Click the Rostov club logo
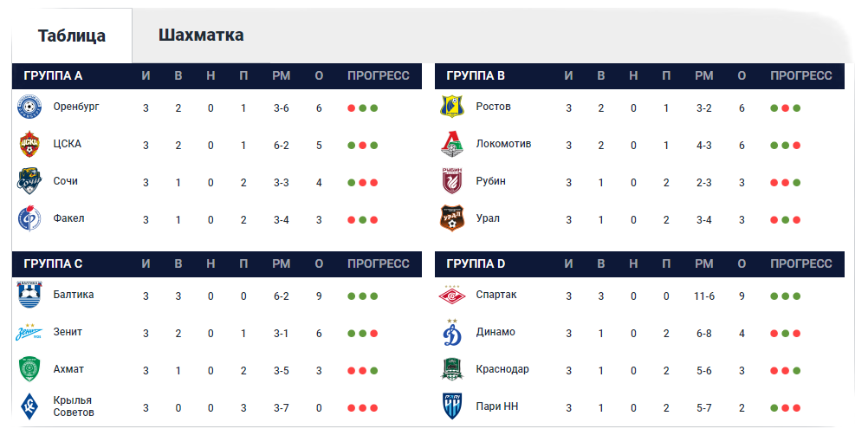 click(451, 107)
